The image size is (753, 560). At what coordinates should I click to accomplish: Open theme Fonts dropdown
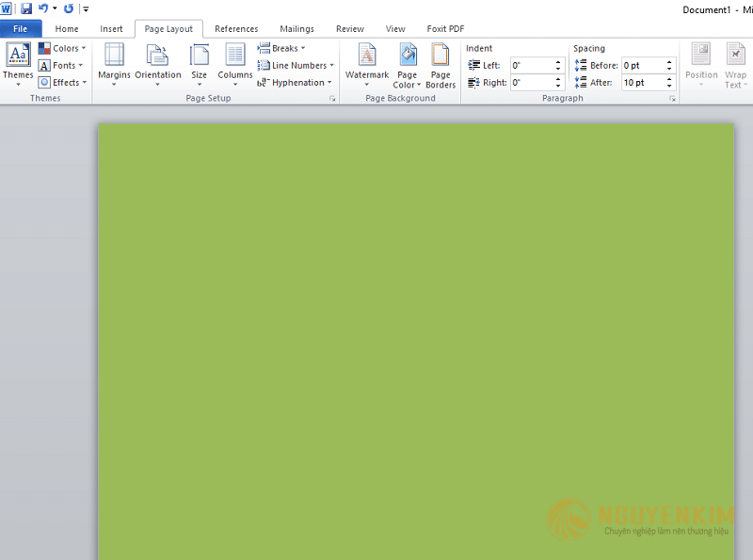coord(62,65)
